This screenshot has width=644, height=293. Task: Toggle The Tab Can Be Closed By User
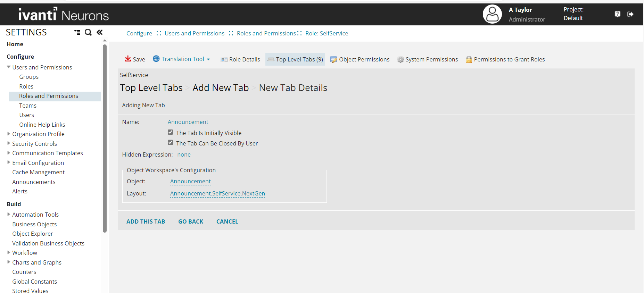click(x=171, y=143)
